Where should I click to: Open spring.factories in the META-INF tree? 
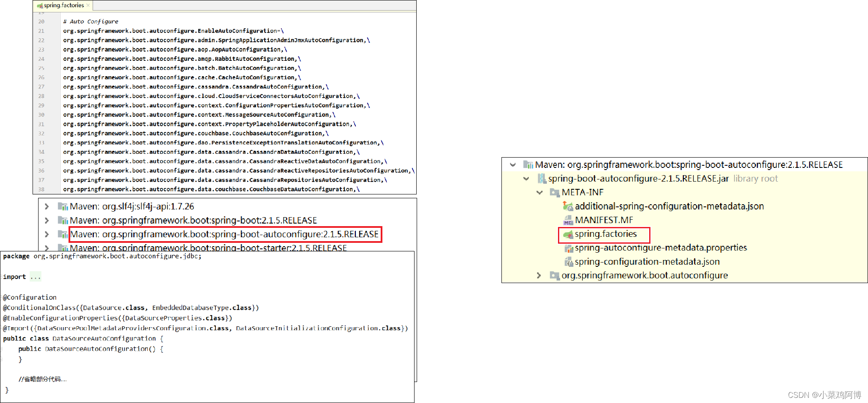606,234
